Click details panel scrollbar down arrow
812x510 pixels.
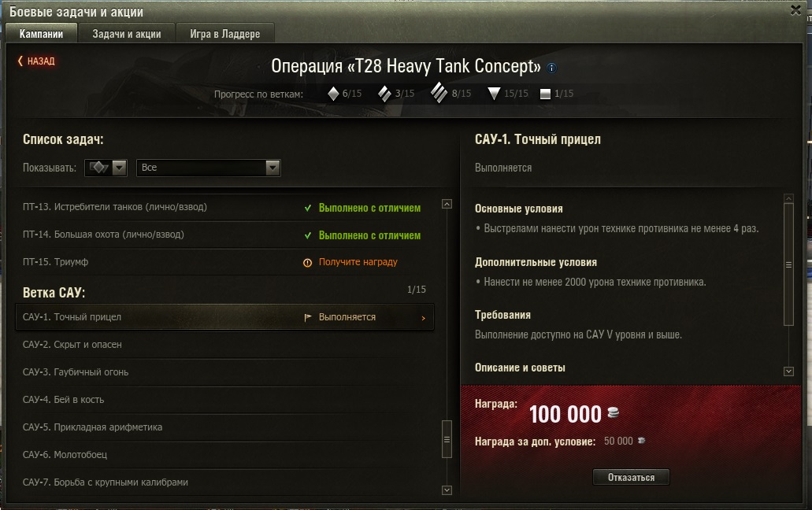788,371
